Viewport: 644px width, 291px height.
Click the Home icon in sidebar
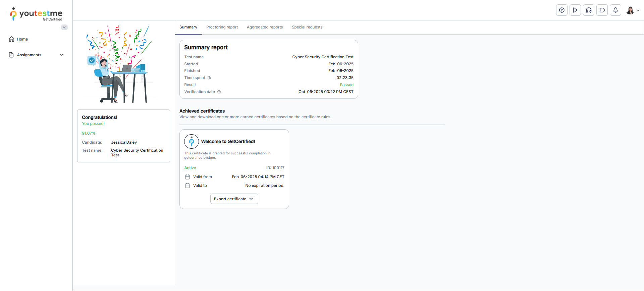point(11,39)
